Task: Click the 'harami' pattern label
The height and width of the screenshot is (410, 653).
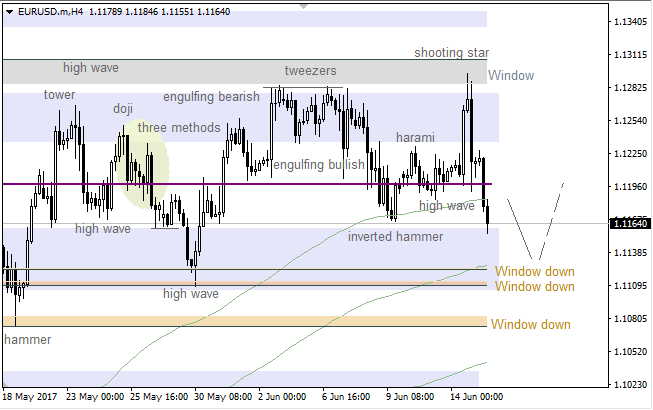Action: tap(415, 137)
